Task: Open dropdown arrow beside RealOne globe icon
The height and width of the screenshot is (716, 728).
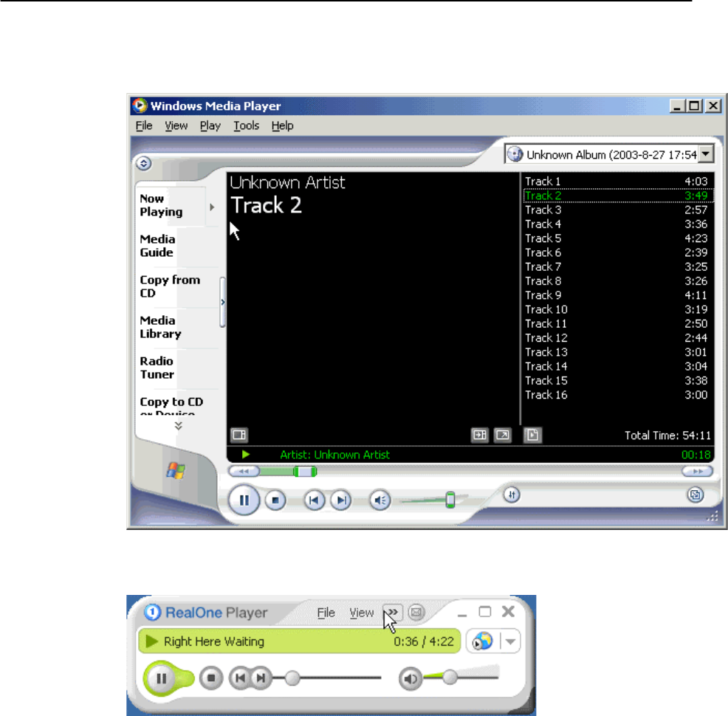Action: pyautogui.click(x=510, y=642)
